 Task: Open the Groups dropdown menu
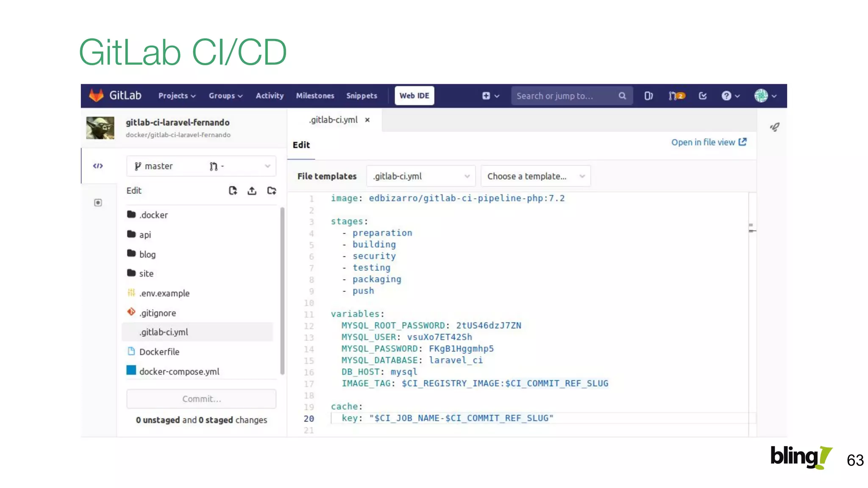coord(225,96)
